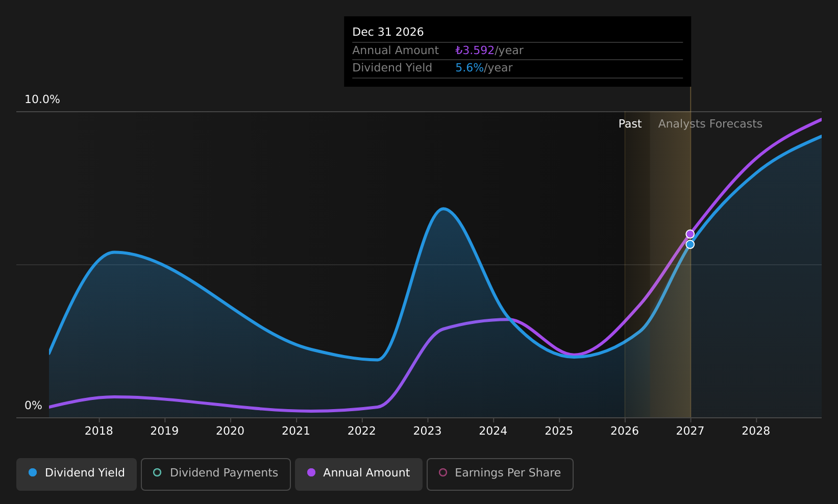Click the 2020 x-axis label
Image resolution: width=838 pixels, height=504 pixels.
point(230,431)
